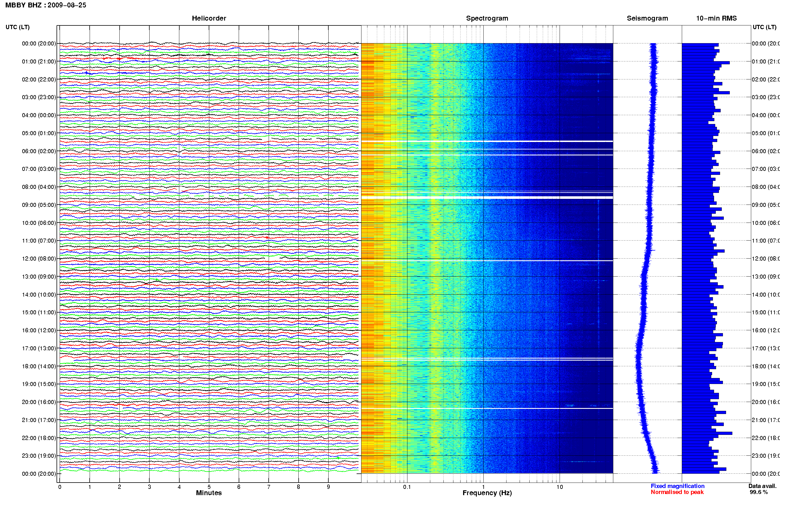Click the left '14:00 (10:00)' time label

[39, 295]
